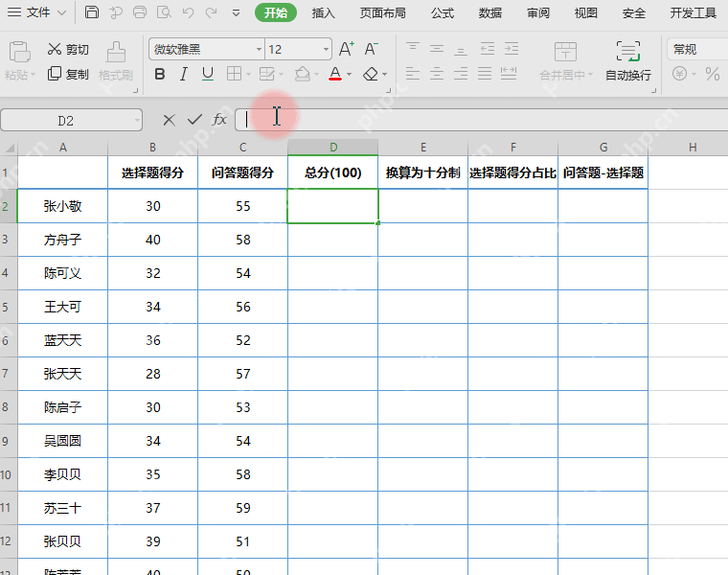Open the Paste options dropdown arrow
The image size is (728, 575).
click(33, 75)
